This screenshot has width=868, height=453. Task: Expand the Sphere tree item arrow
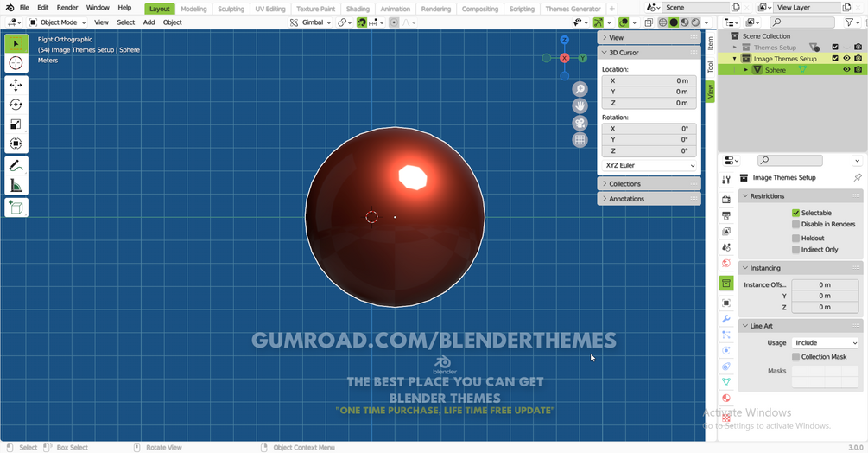pyautogui.click(x=745, y=70)
